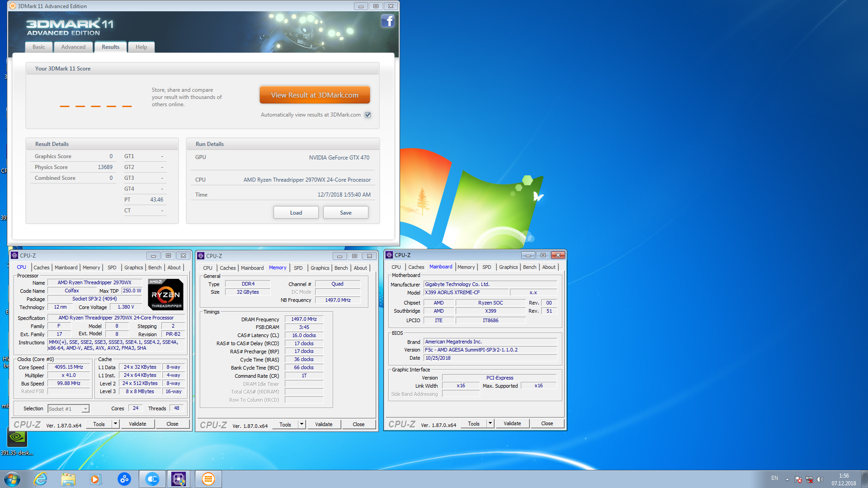This screenshot has width=868, height=488.
Task: Click BIOS Version field F5c AMD AGESA
Action: [x=491, y=350]
